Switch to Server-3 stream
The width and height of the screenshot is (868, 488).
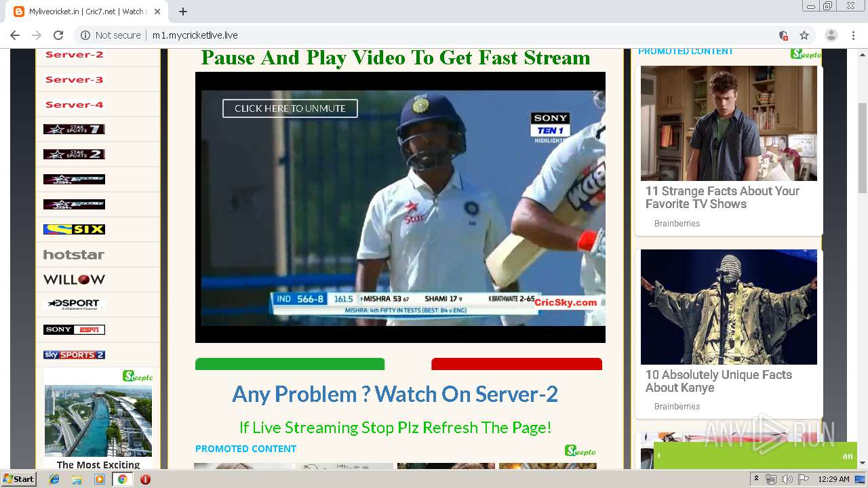(x=74, y=79)
